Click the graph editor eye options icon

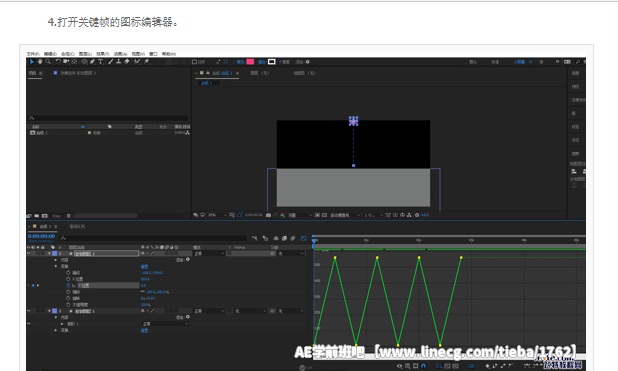coord(400,366)
